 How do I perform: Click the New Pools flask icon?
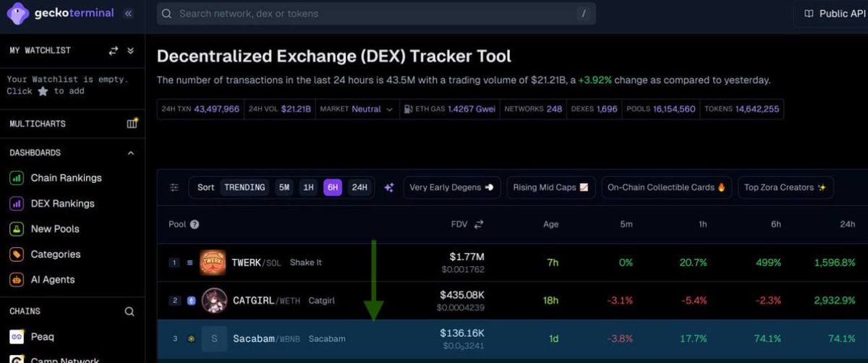click(16, 229)
